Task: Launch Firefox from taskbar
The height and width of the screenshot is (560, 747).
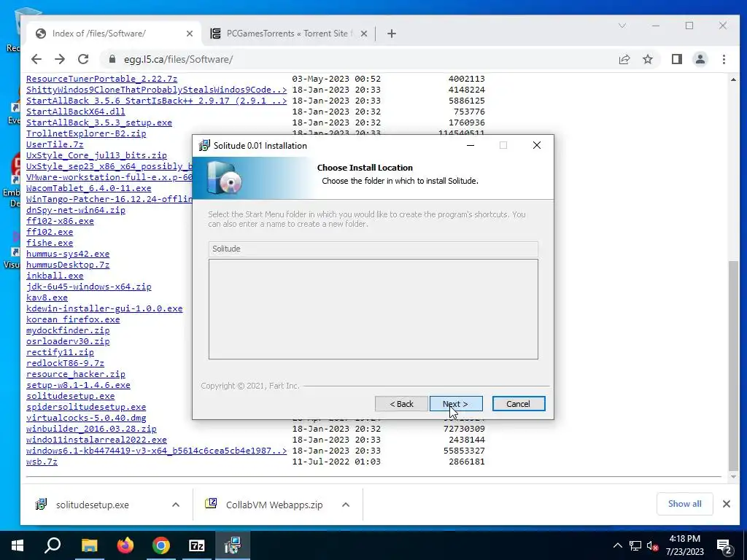Action: (x=125, y=545)
